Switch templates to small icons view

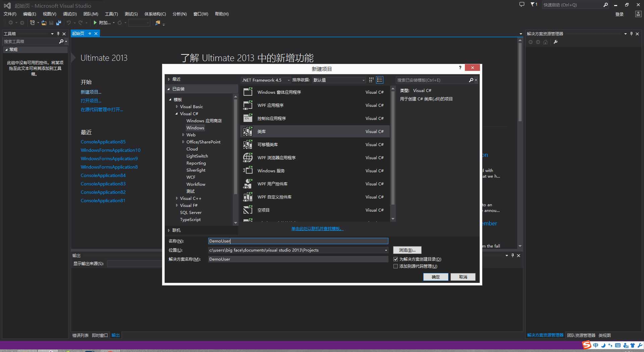click(371, 80)
